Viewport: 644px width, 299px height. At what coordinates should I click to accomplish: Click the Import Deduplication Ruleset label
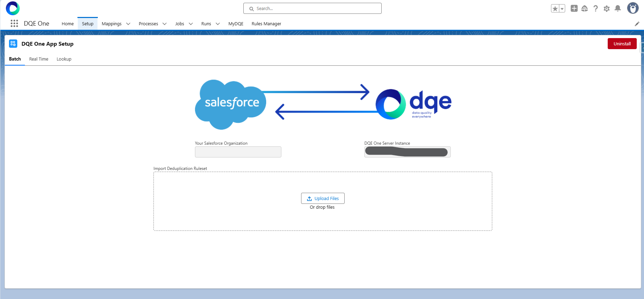tap(180, 169)
